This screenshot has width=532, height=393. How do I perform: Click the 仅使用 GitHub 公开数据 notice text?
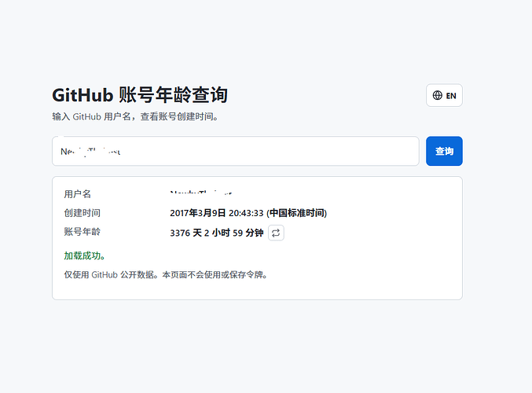pos(166,274)
